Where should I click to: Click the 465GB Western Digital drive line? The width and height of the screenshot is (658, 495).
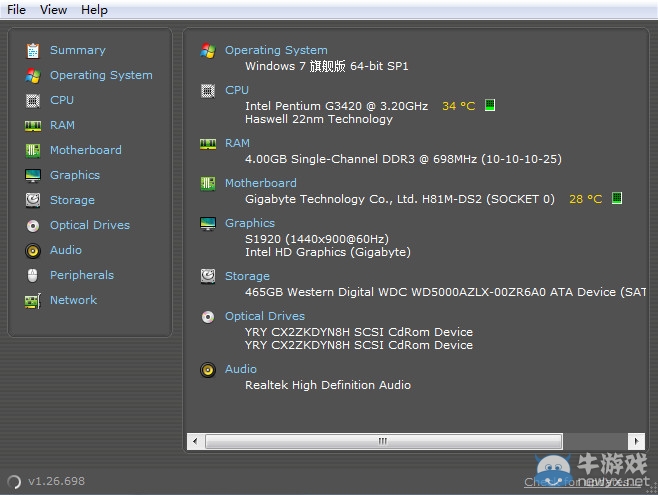click(x=446, y=292)
